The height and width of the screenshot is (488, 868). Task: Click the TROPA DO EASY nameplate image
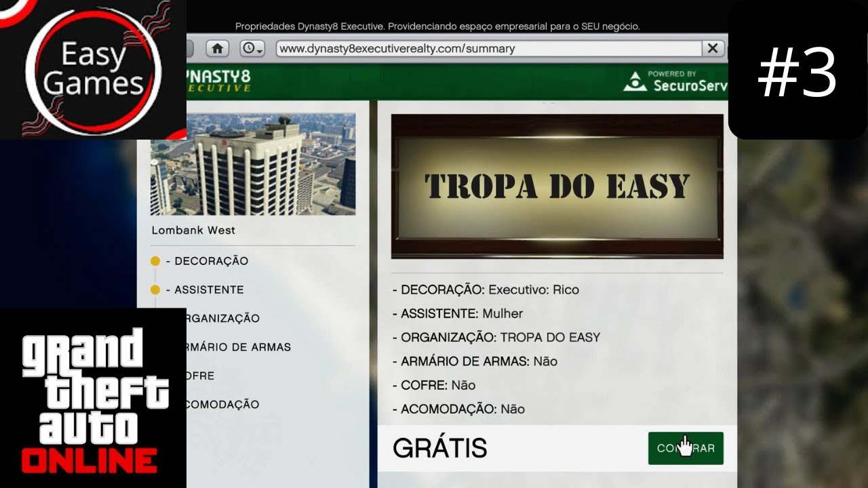click(x=557, y=186)
